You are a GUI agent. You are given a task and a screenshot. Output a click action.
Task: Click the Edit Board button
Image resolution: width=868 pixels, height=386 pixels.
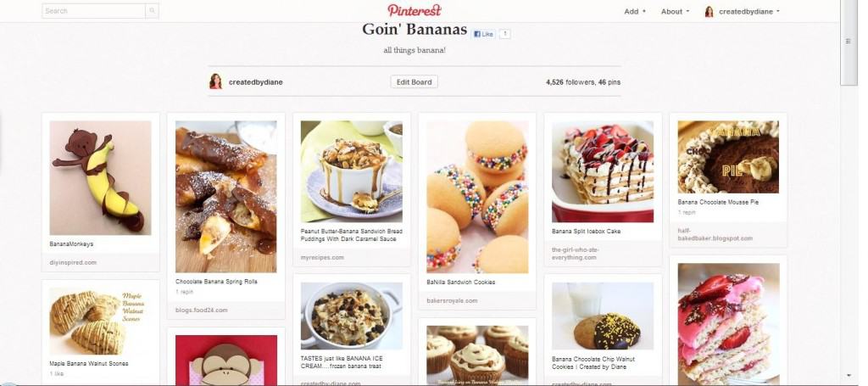(414, 82)
